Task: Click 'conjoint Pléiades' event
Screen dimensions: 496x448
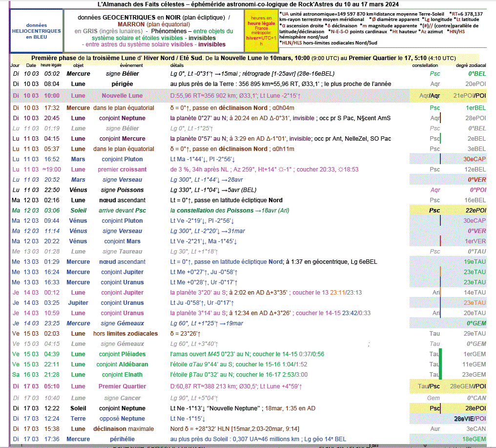Action: (x=122, y=354)
